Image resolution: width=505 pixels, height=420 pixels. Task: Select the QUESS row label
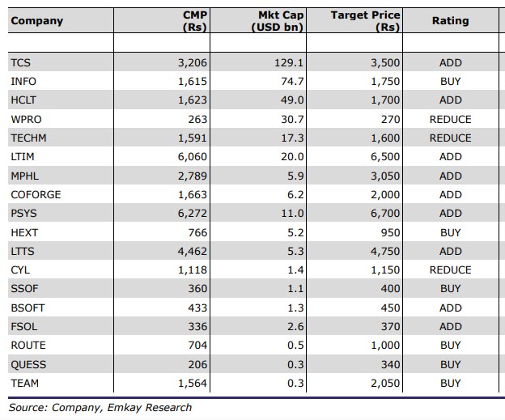pyautogui.click(x=28, y=364)
